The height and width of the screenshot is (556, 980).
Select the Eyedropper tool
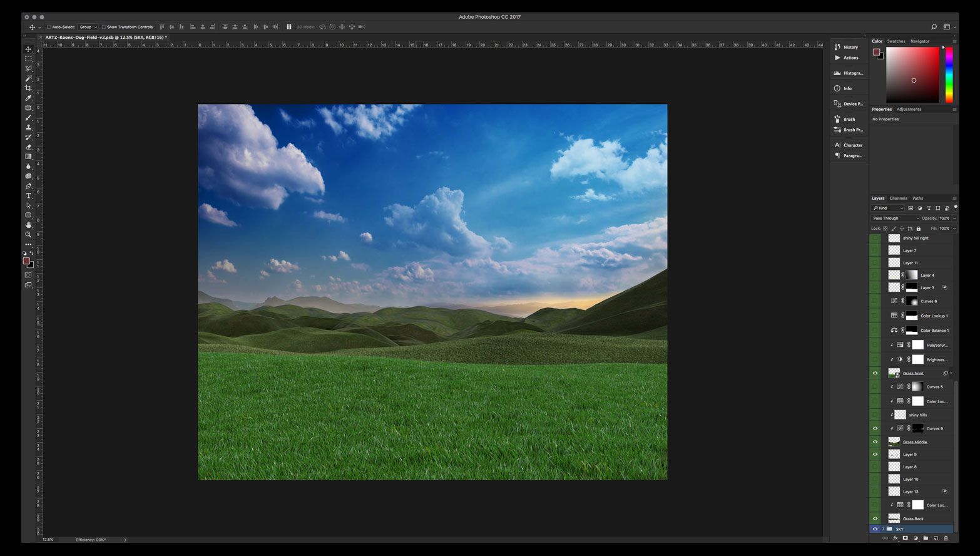coord(28,98)
